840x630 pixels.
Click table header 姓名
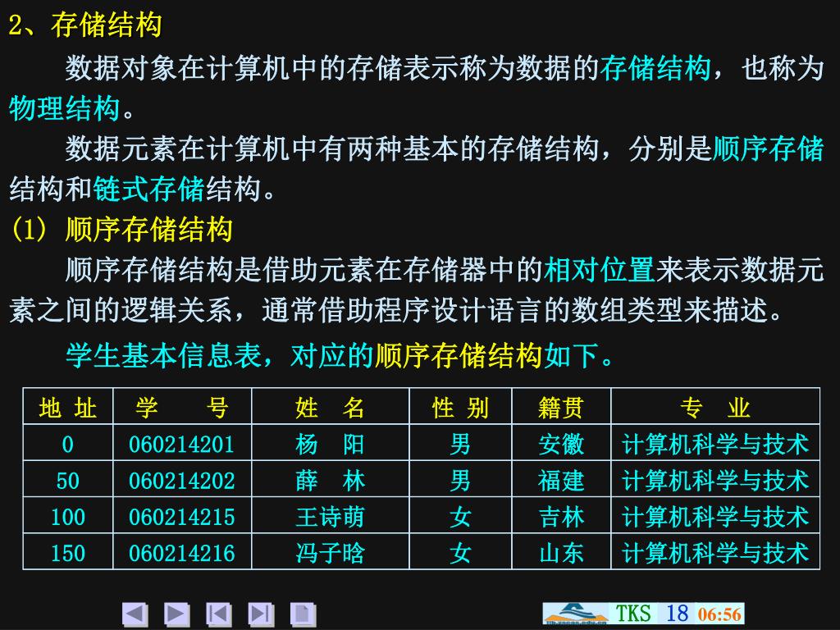[x=330, y=408]
